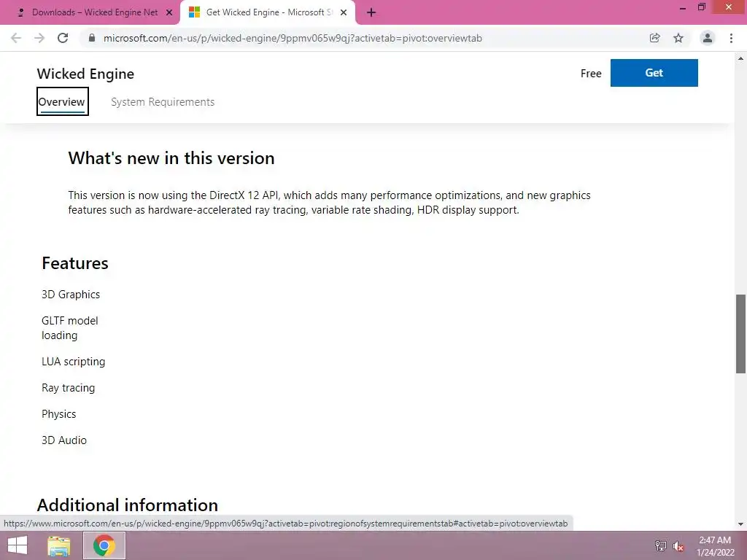Click the padlock site info icon

pos(92,38)
